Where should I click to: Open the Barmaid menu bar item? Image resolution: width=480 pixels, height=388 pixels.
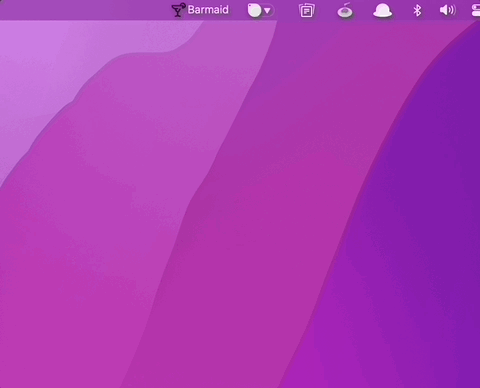200,10
